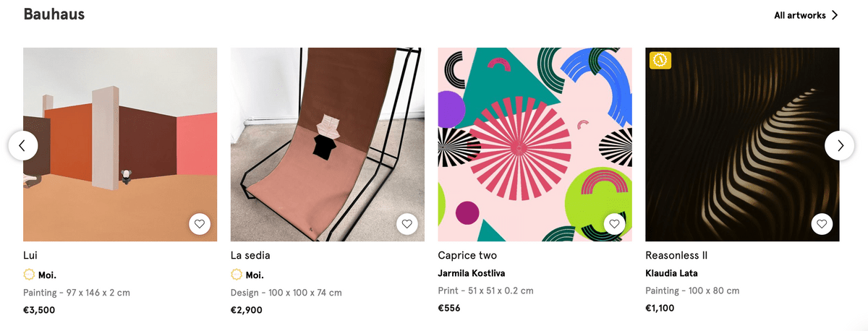Viewport: 868px width, 331px height.
Task: Click the chevron next to All artworks
Action: click(x=835, y=15)
